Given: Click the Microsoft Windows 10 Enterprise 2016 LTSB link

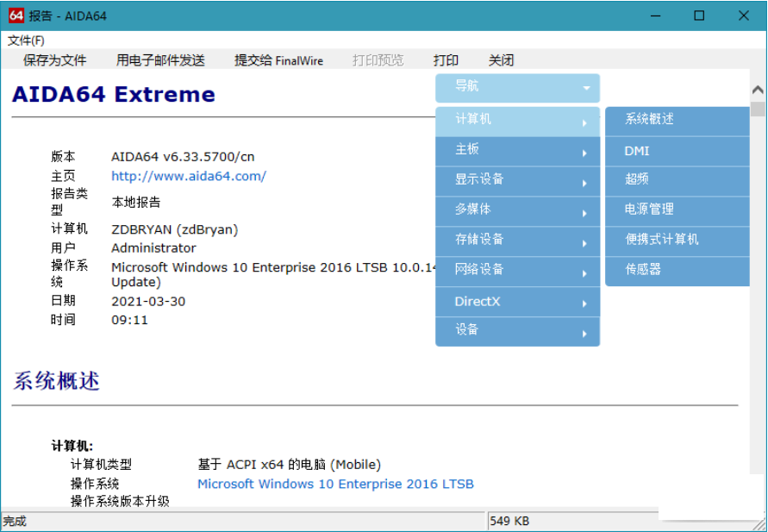Looking at the screenshot, I should click(336, 484).
